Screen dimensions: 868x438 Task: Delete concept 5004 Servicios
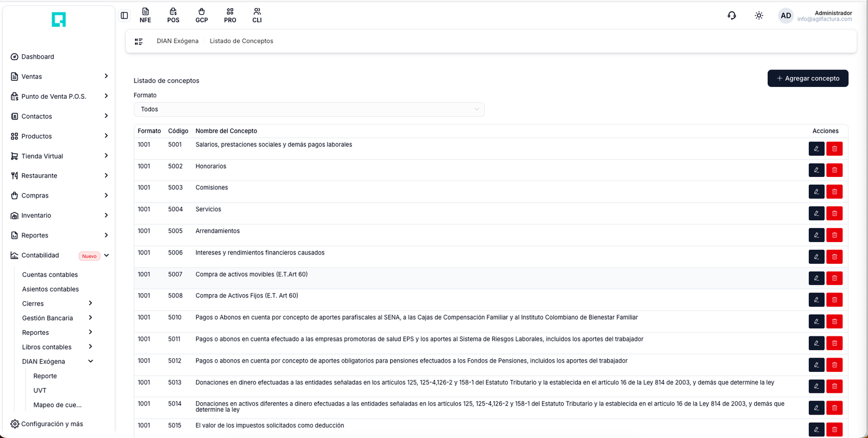click(x=834, y=213)
